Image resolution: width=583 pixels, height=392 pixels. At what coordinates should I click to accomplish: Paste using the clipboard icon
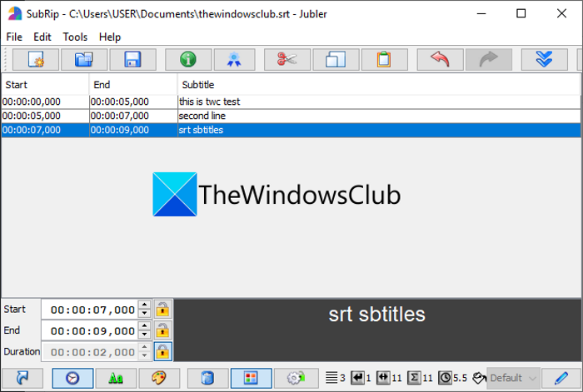tap(385, 59)
